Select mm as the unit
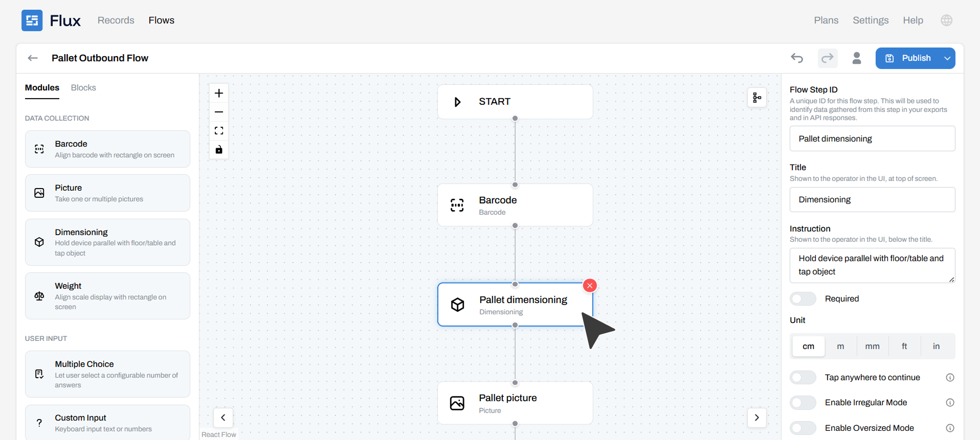Viewport: 980px width, 440px height. [872, 346]
